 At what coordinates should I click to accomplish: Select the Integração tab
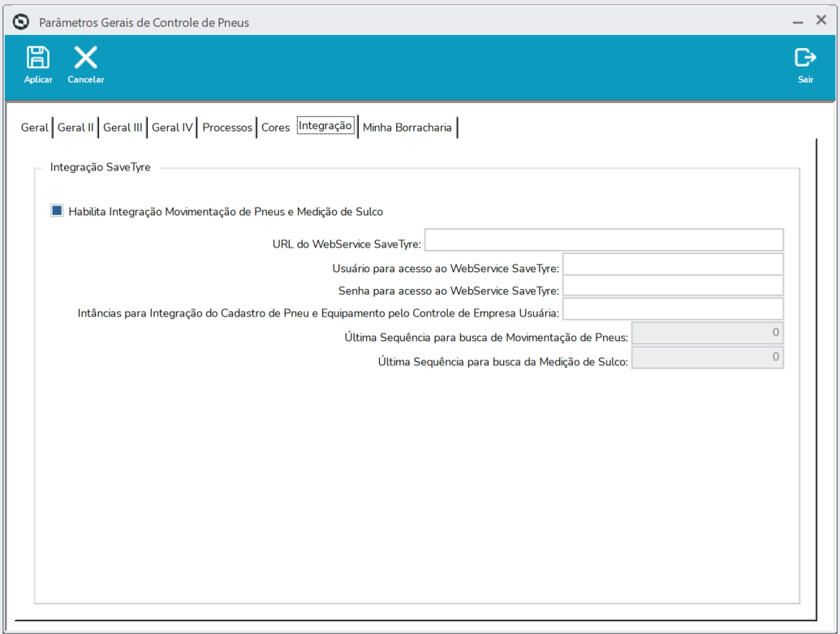(325, 126)
